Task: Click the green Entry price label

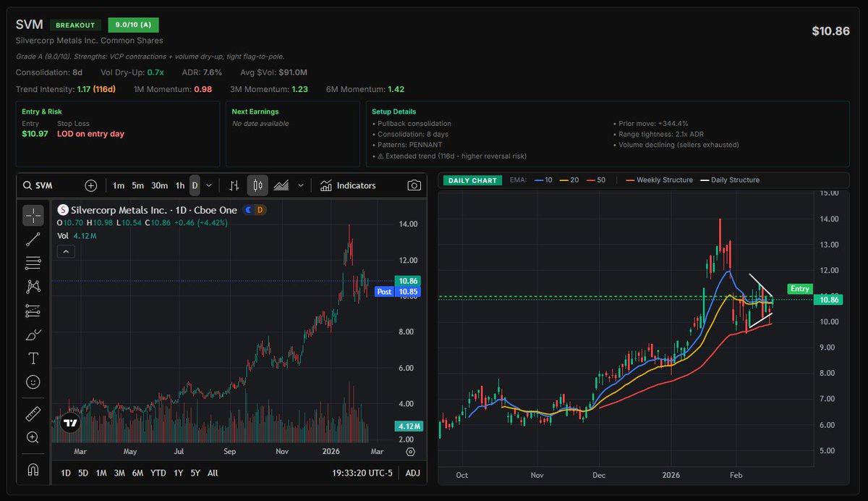Action: [x=800, y=289]
